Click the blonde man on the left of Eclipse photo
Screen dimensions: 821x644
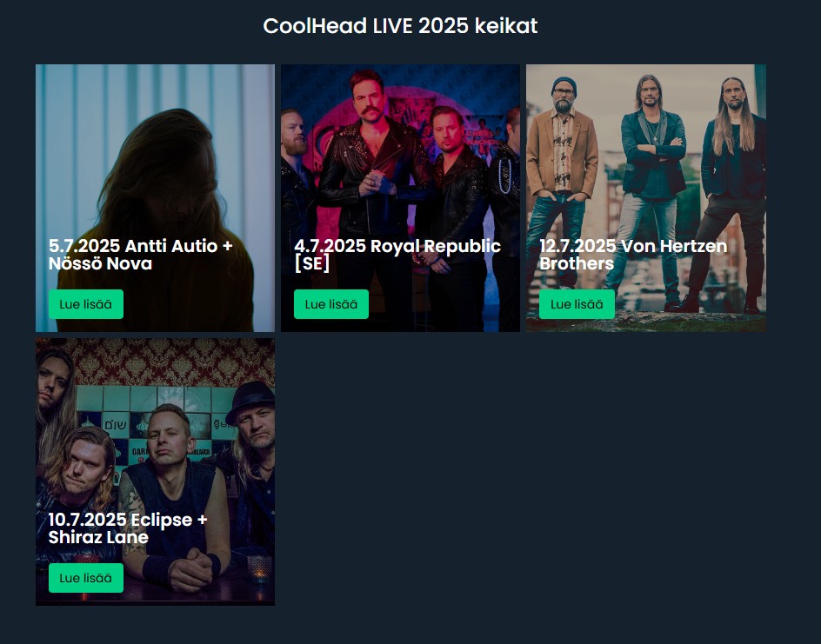pyautogui.click(x=78, y=471)
